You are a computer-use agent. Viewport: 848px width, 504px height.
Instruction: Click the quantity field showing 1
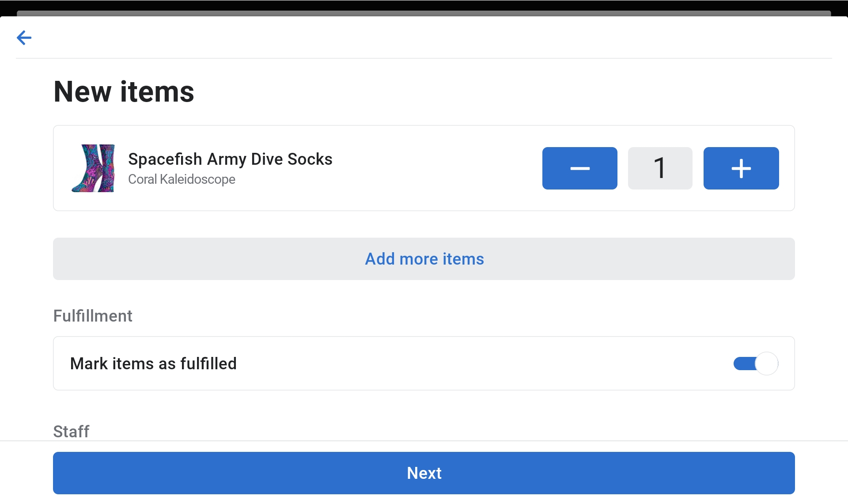pos(660,168)
